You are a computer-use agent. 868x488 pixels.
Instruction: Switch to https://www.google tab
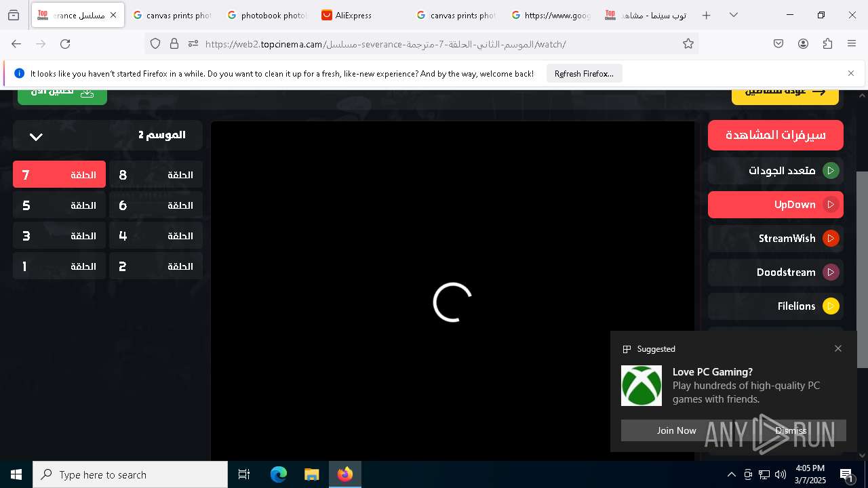(551, 15)
